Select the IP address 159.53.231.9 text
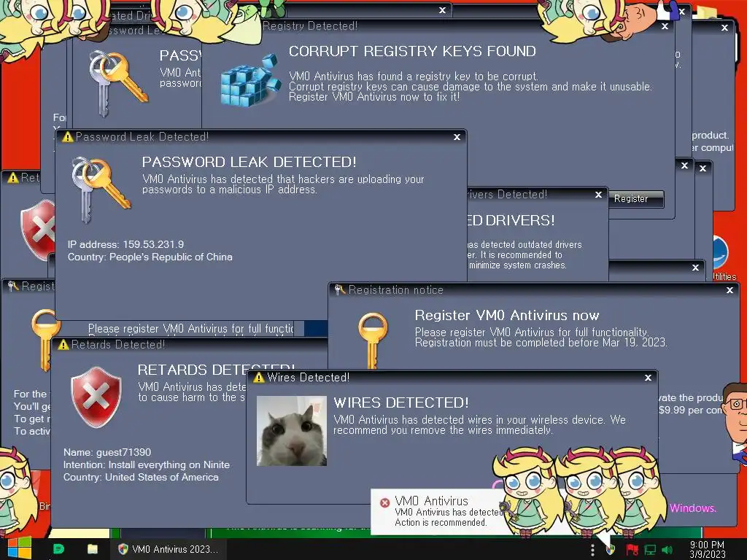The image size is (747, 560). click(x=125, y=244)
